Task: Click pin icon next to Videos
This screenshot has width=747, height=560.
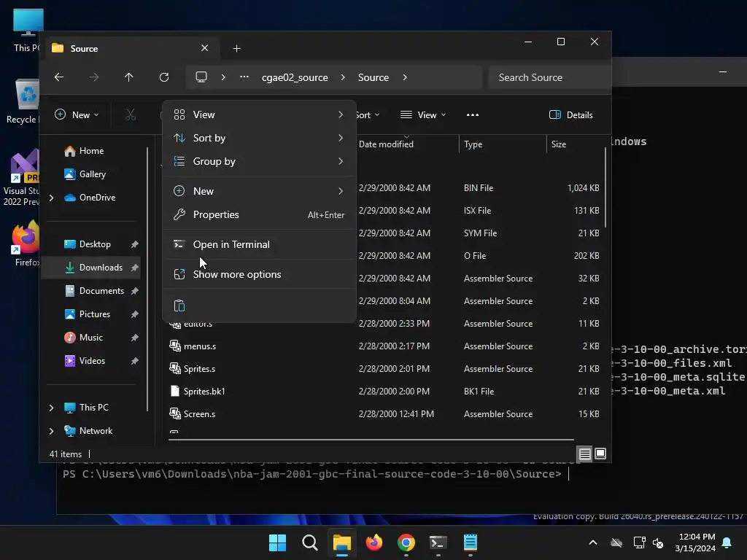Action: point(135,361)
